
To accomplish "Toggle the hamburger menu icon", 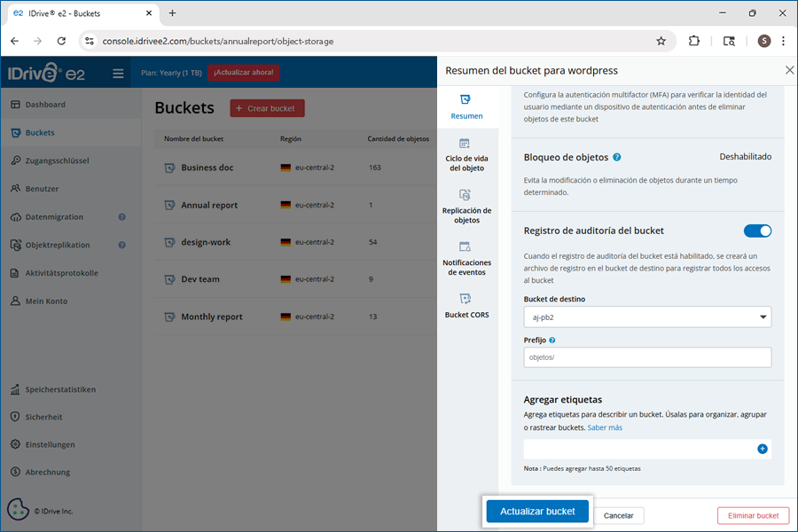I will (x=118, y=74).
